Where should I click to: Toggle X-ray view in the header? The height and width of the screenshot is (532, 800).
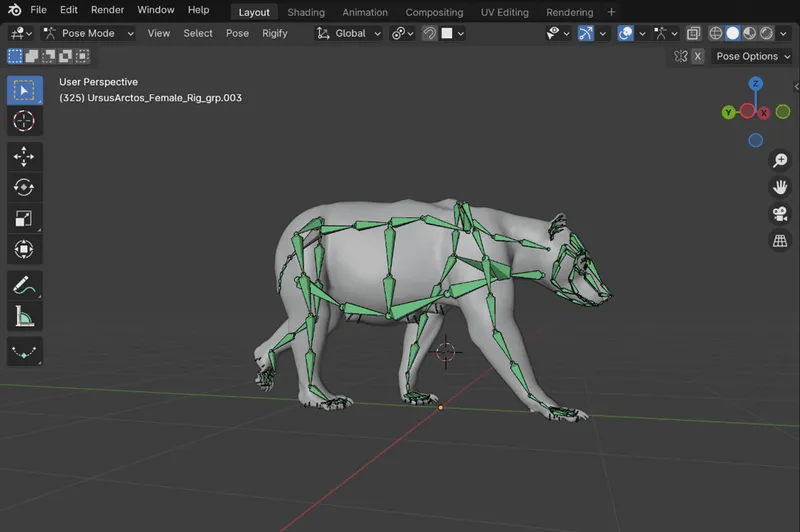[693, 33]
